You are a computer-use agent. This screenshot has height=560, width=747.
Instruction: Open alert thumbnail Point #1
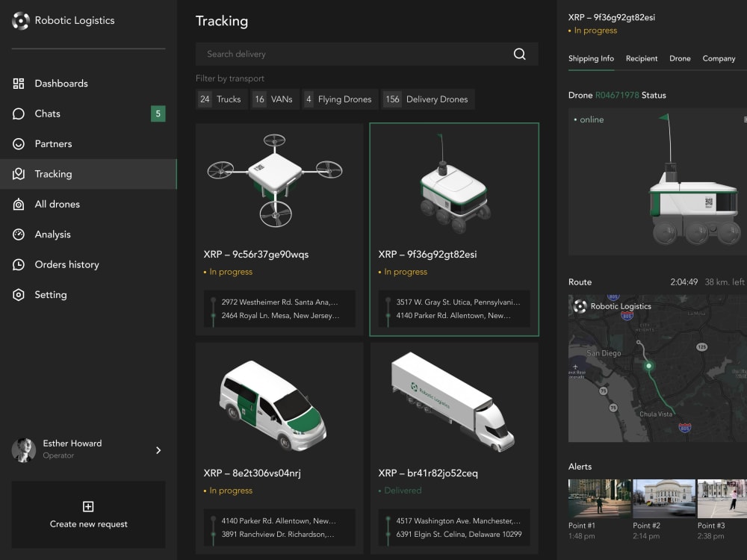[x=599, y=498]
